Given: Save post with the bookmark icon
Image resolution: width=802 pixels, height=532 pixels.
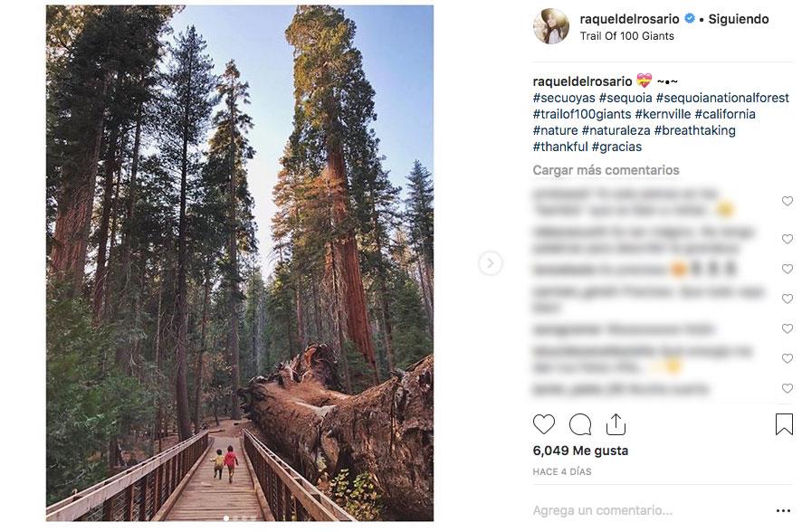Looking at the screenshot, I should tap(784, 423).
